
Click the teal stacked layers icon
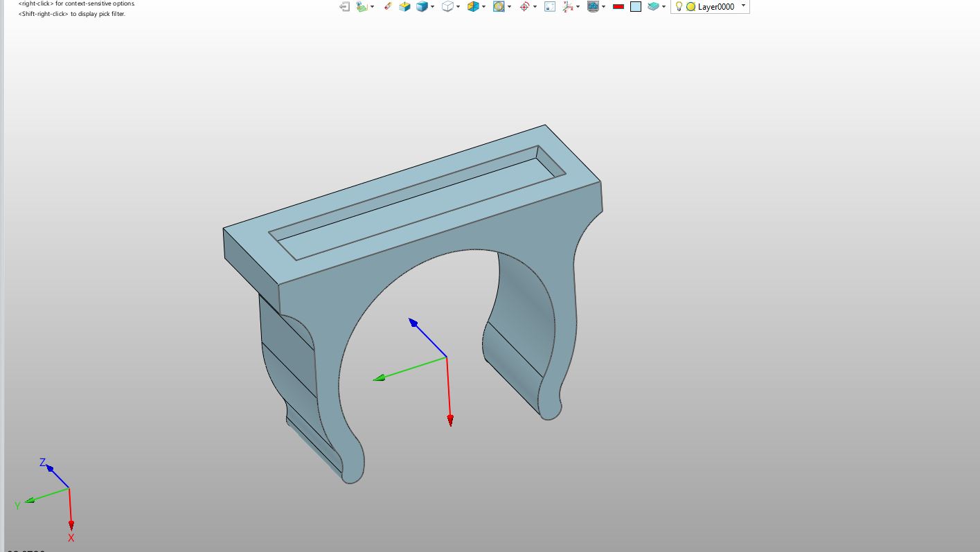tap(653, 6)
